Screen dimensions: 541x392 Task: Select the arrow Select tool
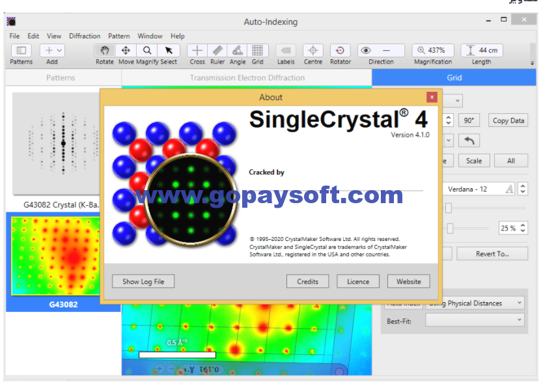coord(169,50)
